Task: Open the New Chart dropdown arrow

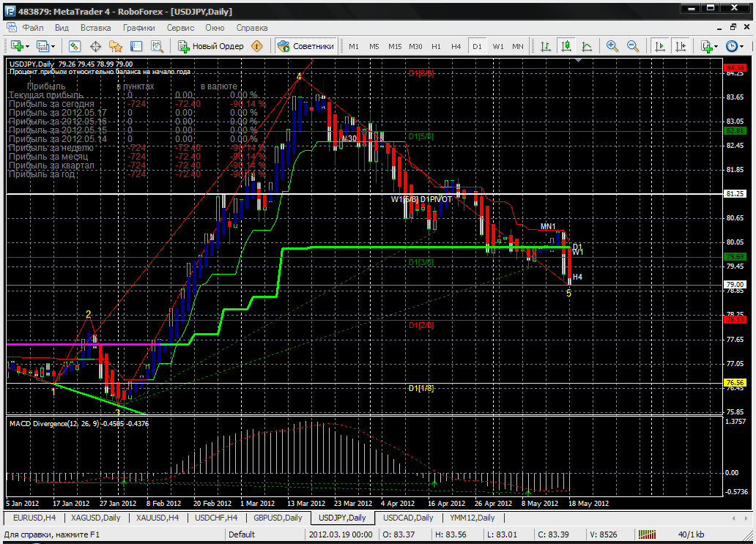Action: coord(28,47)
